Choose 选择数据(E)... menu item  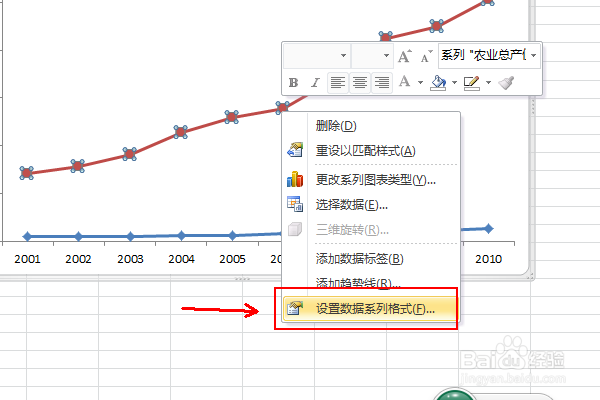tap(371, 205)
